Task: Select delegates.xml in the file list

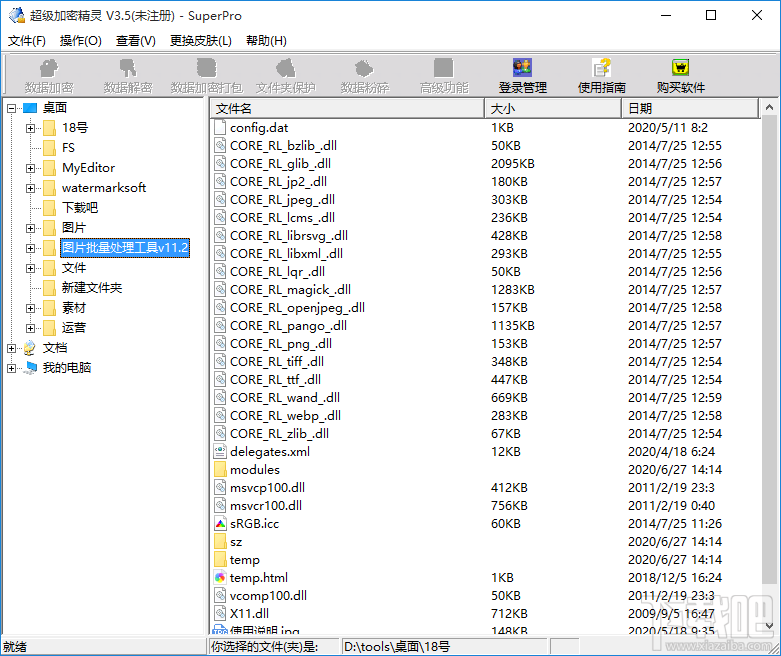Action: click(x=269, y=452)
